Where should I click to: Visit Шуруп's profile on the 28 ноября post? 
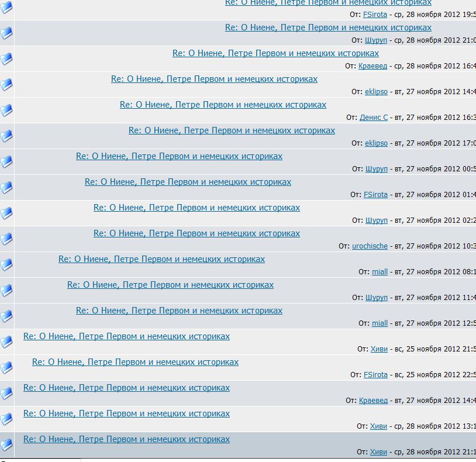coord(376,40)
